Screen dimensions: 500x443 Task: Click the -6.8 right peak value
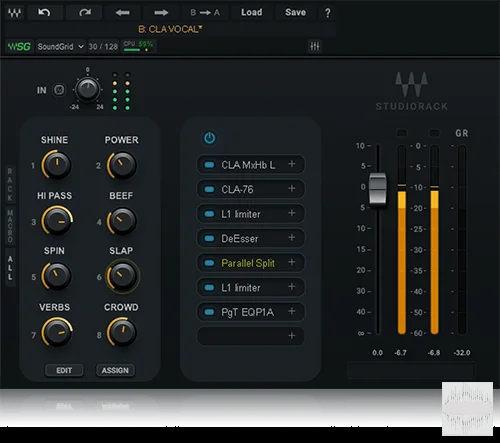(434, 353)
